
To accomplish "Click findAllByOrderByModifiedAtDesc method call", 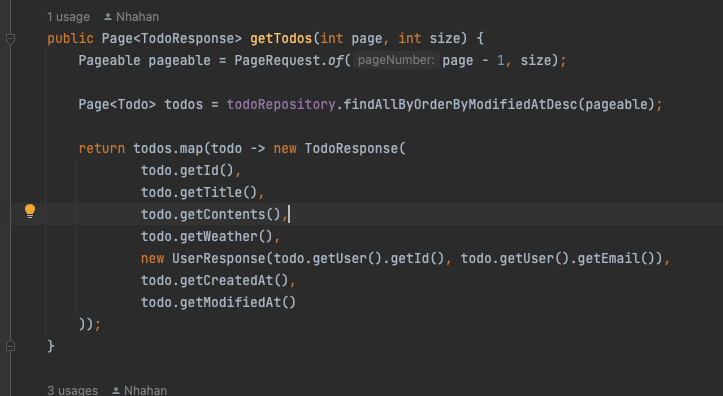I will (x=460, y=105).
